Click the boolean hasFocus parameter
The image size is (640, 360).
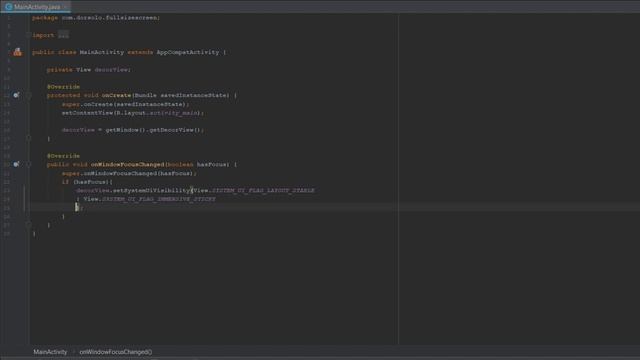[x=198, y=164]
